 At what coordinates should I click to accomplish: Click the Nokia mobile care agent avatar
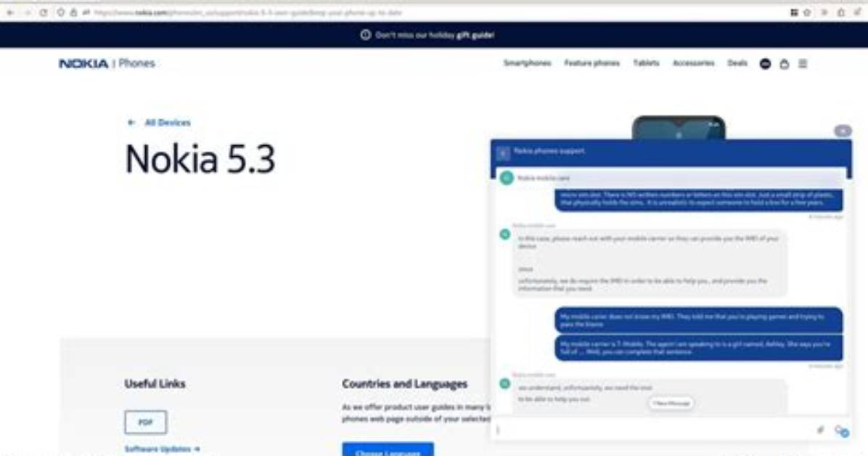coord(507,178)
